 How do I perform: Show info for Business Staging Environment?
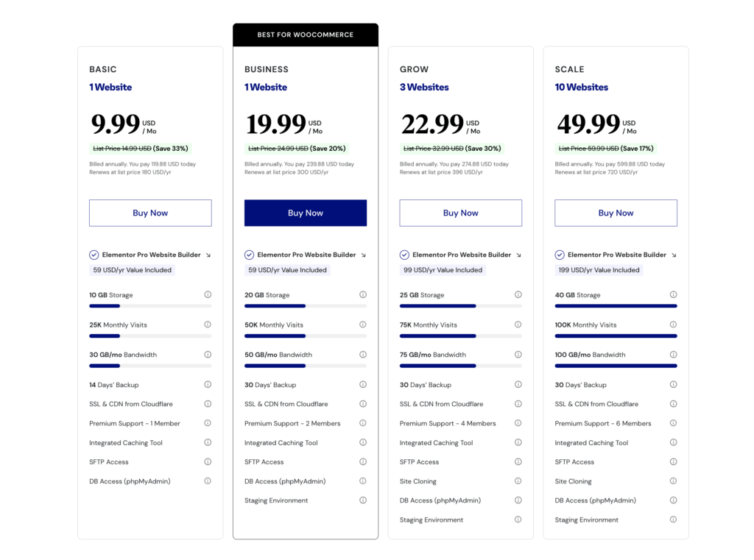[363, 500]
